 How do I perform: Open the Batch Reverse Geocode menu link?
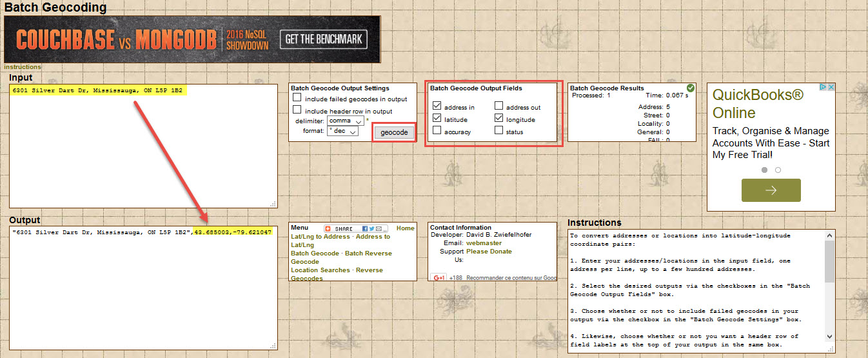(368, 254)
